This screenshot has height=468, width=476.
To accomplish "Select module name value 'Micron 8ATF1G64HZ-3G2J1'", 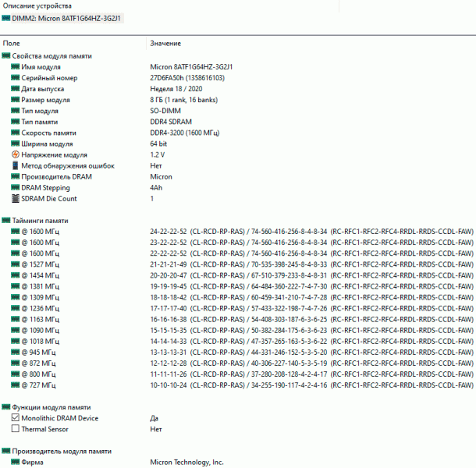I will 191,67.
